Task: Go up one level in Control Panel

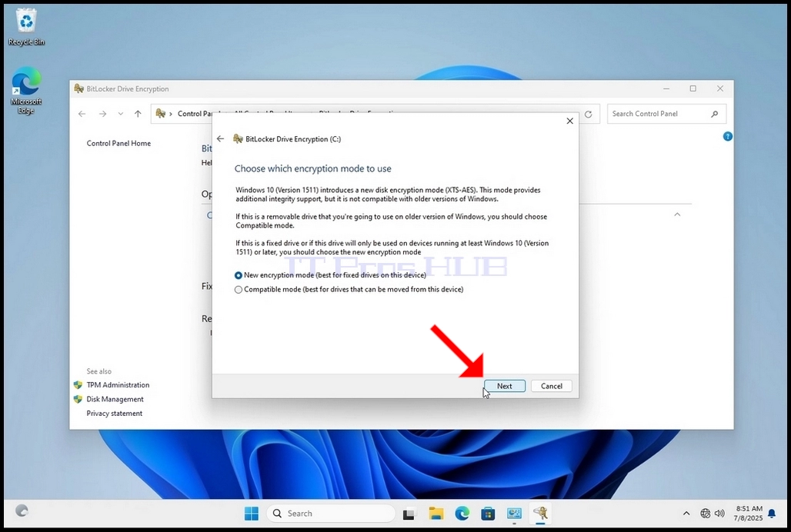Action: [x=138, y=114]
